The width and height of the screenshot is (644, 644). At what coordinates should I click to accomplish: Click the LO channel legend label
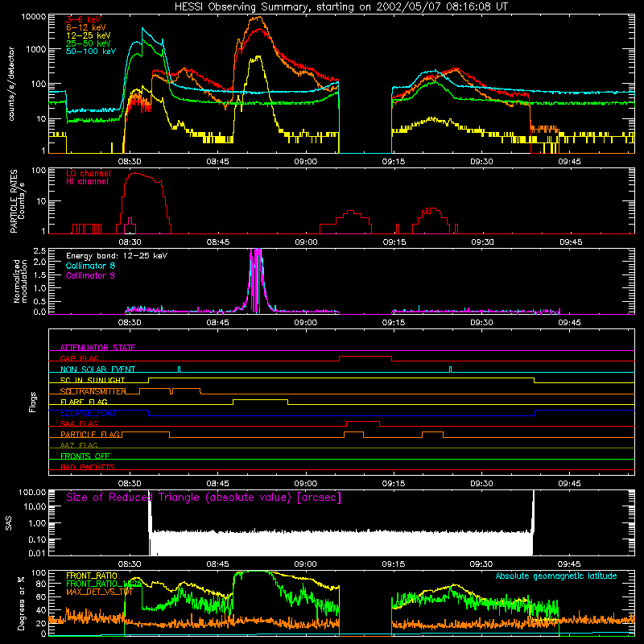[89, 173]
